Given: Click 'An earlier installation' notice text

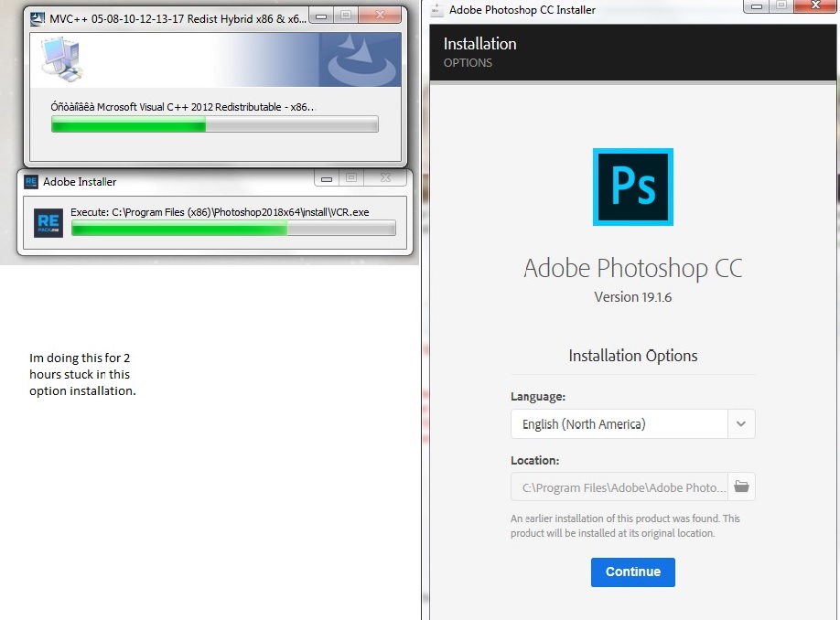Looking at the screenshot, I should 625,526.
